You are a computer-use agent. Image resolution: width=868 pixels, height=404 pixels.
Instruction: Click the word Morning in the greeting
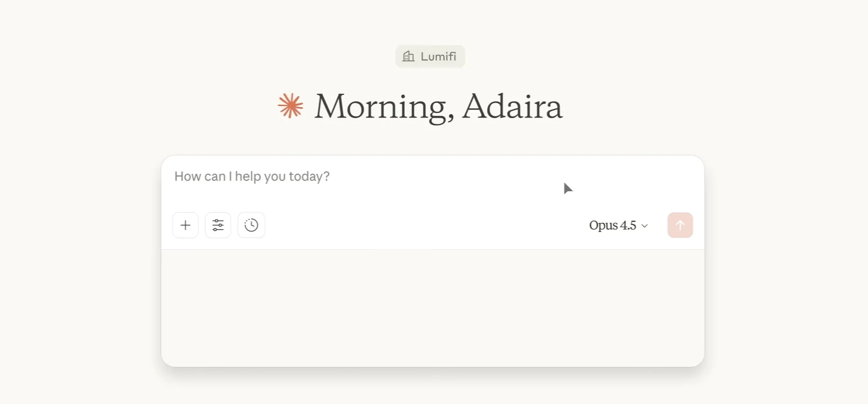pos(380,106)
